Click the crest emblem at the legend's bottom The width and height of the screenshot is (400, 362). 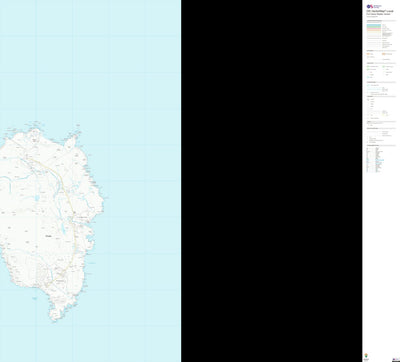coord(366,355)
